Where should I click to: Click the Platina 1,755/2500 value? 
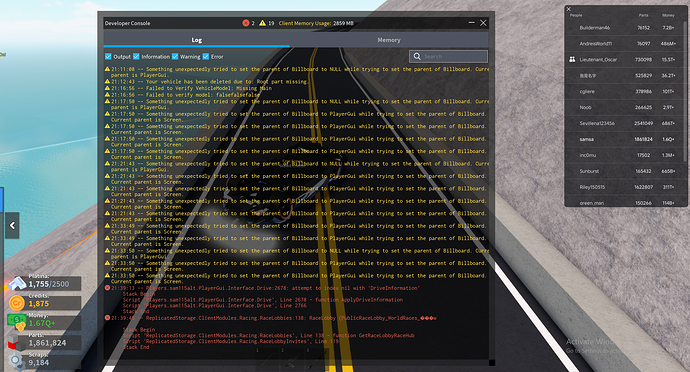[49, 284]
